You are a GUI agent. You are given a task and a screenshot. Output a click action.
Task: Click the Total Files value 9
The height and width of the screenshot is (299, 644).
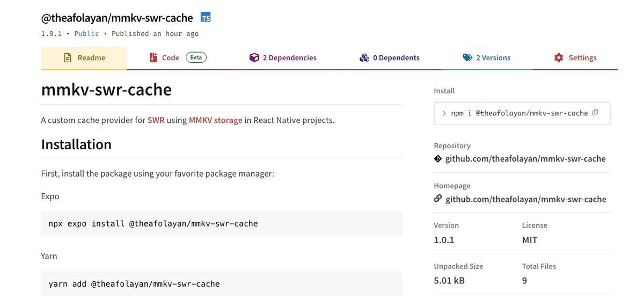click(x=524, y=281)
